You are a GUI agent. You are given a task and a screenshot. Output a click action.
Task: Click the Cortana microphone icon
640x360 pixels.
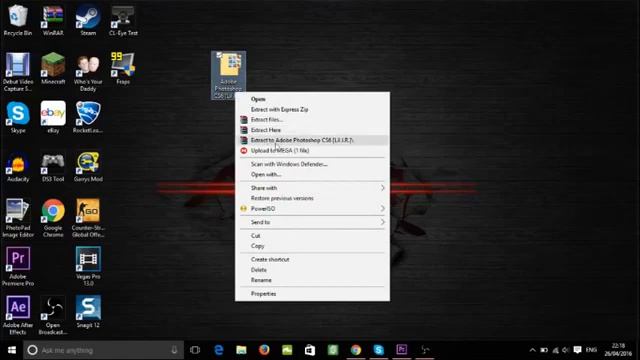point(174,350)
